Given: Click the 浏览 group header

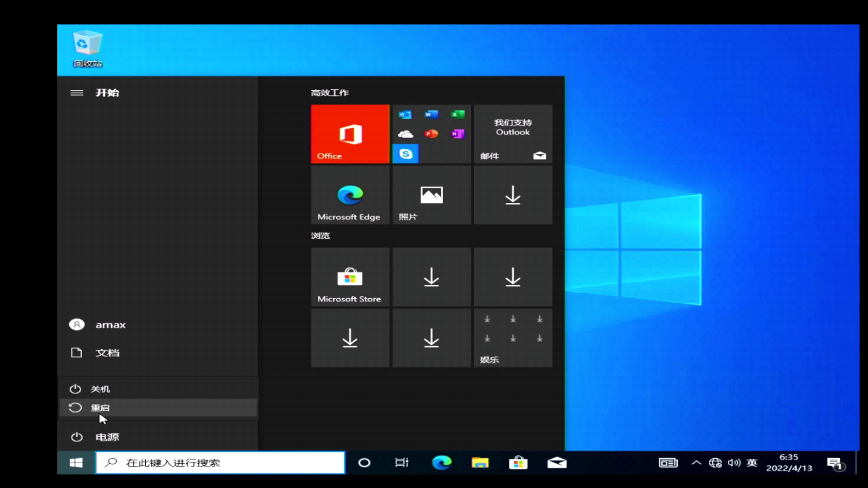Looking at the screenshot, I should click(x=320, y=235).
